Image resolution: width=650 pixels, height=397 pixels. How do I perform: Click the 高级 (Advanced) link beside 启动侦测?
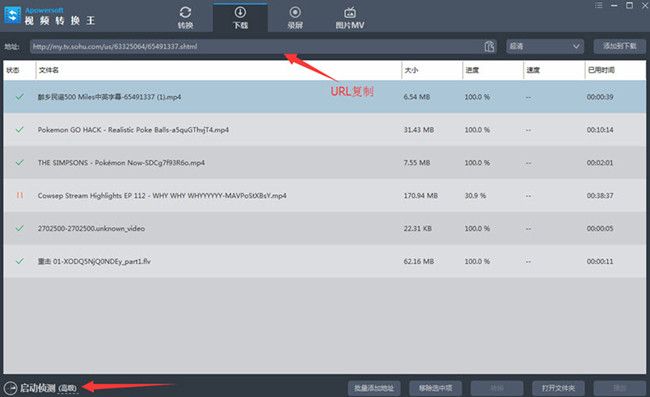[x=68, y=388]
